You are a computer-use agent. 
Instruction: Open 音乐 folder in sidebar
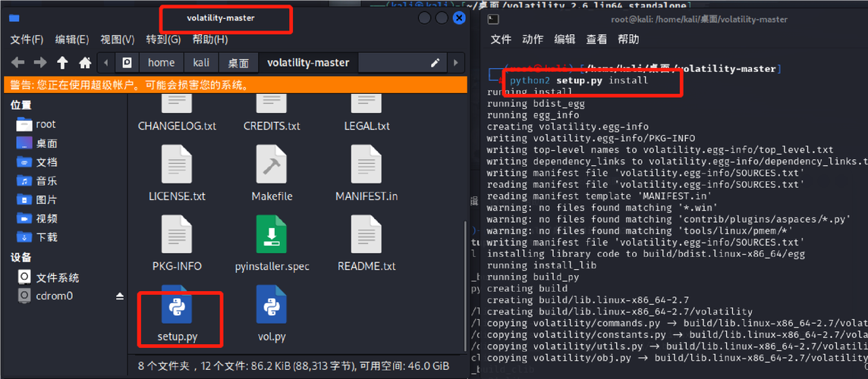pyautogui.click(x=36, y=181)
